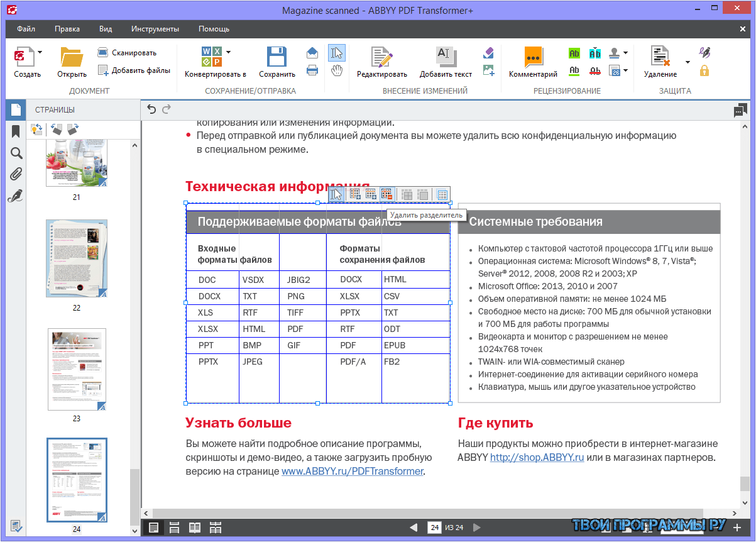This screenshot has width=756, height=542.
Task: Click the print icon in ribbon
Action: (312, 70)
